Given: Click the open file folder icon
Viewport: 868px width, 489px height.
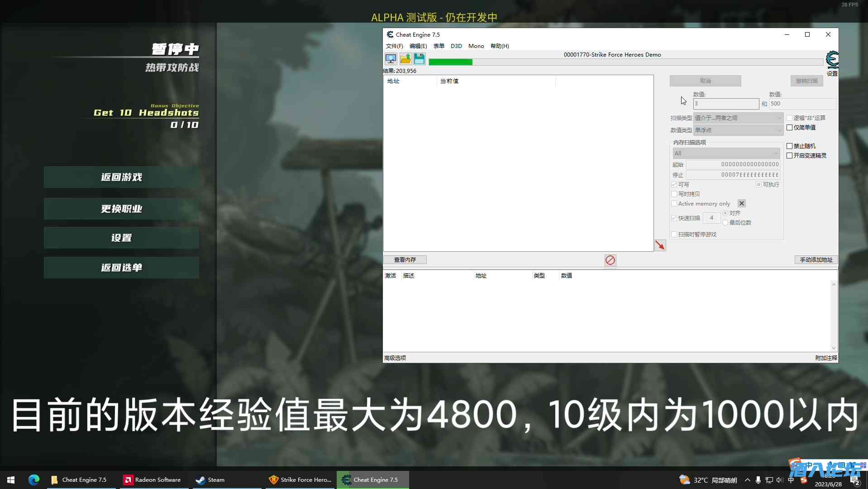Looking at the screenshot, I should (405, 59).
